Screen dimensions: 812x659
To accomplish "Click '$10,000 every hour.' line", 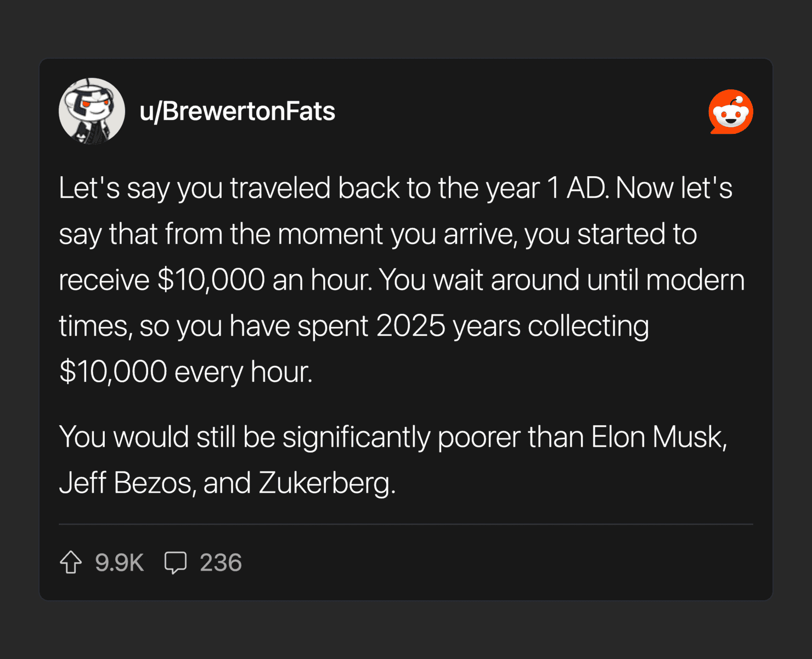I will (185, 371).
